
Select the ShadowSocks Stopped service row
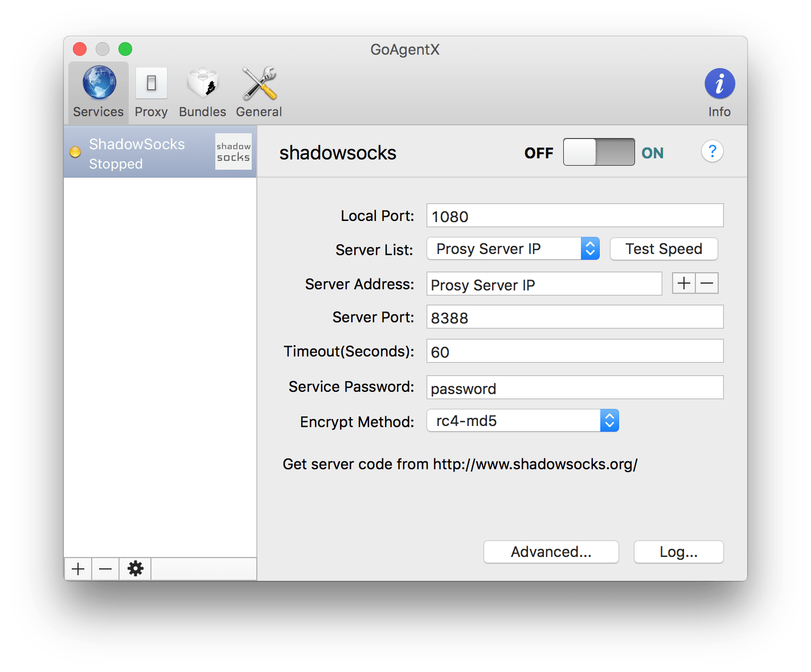click(160, 152)
